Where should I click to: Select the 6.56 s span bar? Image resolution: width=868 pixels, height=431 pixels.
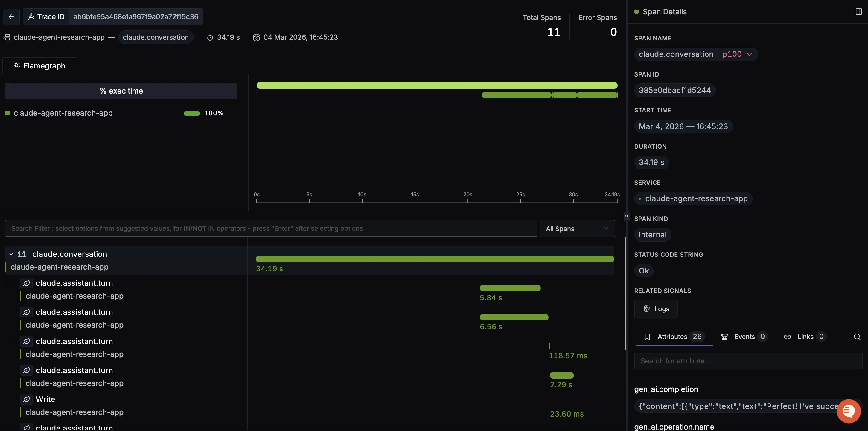point(514,317)
